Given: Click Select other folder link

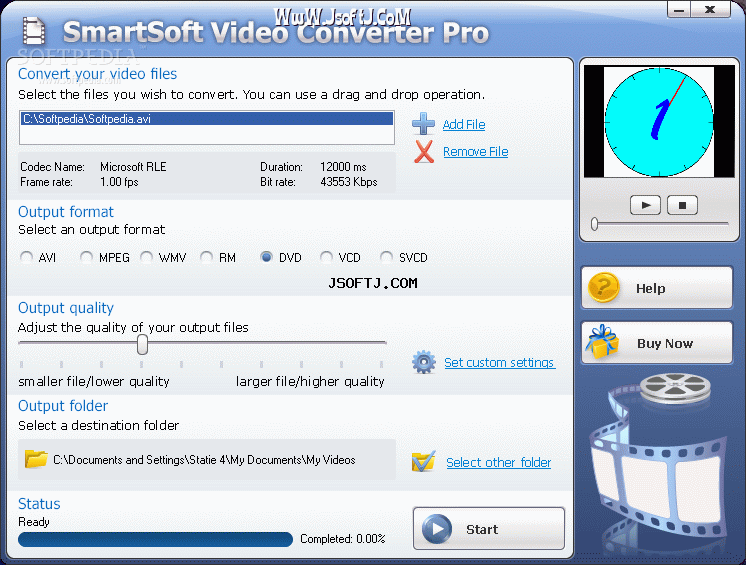Looking at the screenshot, I should tap(499, 462).
